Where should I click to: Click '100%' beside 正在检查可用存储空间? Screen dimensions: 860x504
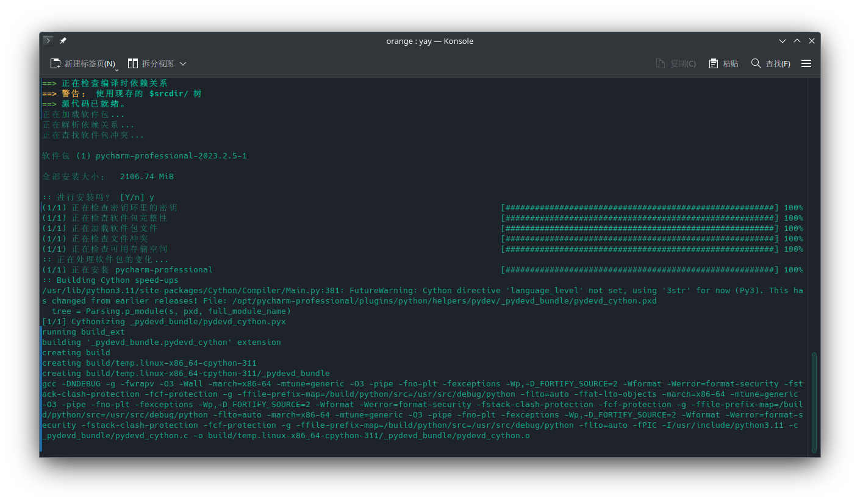point(794,249)
